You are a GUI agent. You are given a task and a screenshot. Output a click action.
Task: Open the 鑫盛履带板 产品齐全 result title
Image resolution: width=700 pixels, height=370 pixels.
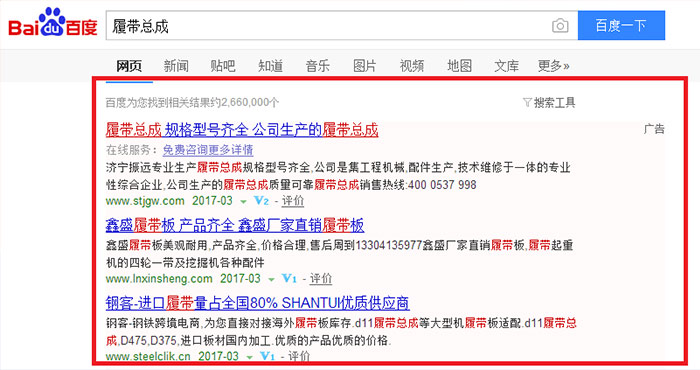click(235, 225)
